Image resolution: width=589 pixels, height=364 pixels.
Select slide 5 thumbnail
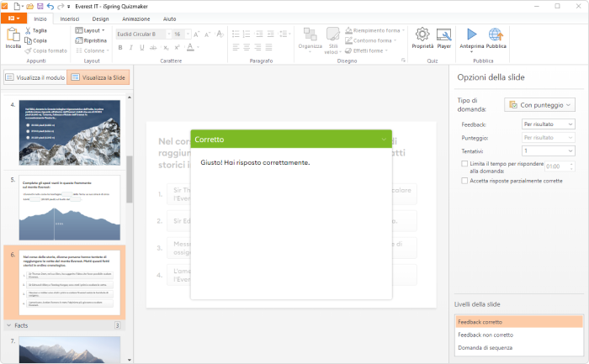click(70, 206)
